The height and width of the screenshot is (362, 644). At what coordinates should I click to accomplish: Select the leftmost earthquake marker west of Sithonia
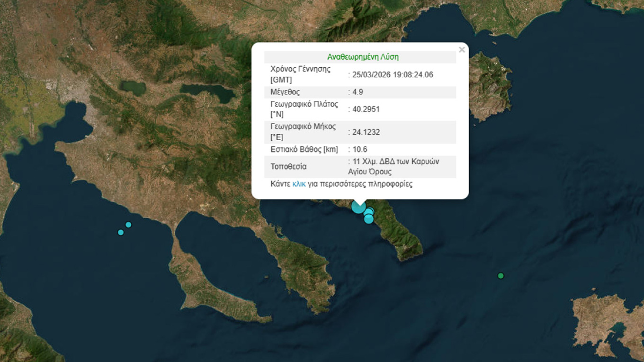(x=121, y=232)
